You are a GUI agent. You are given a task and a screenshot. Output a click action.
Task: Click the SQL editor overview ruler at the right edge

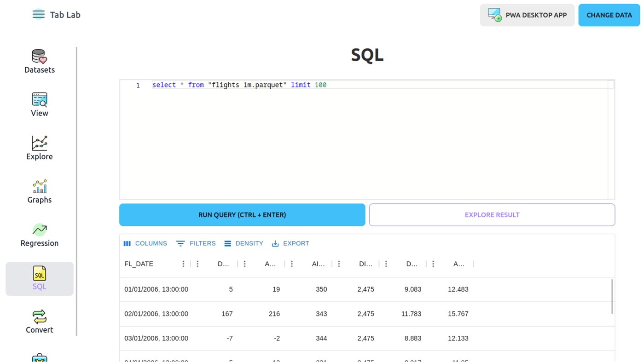[x=611, y=140]
